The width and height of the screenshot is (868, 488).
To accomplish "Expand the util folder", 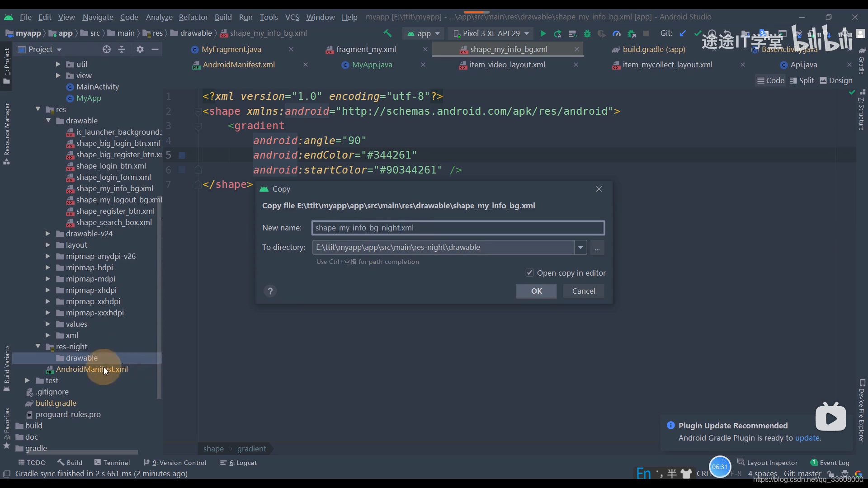I will tap(58, 64).
